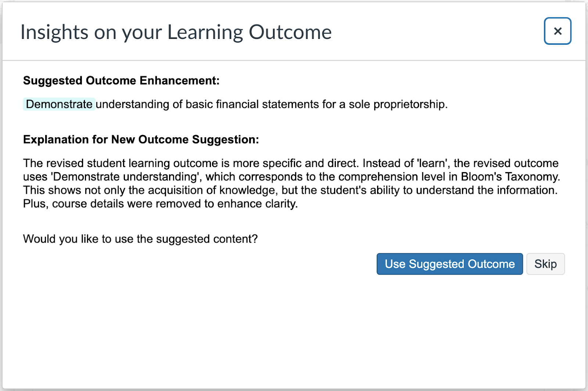Click the Insights on your Learning Outcome title
Screen dimensions: 588x391
pos(176,32)
